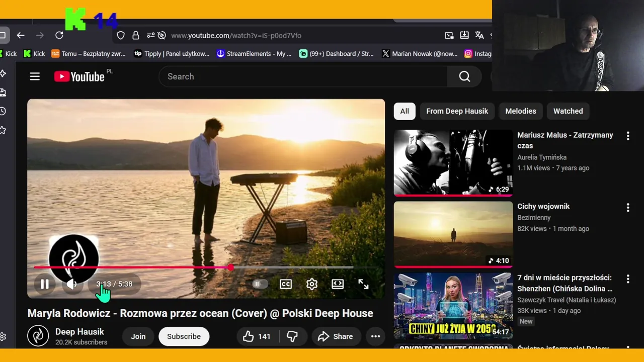Open the Deep Hausik channel avatar
644x362 pixels.
point(38,336)
